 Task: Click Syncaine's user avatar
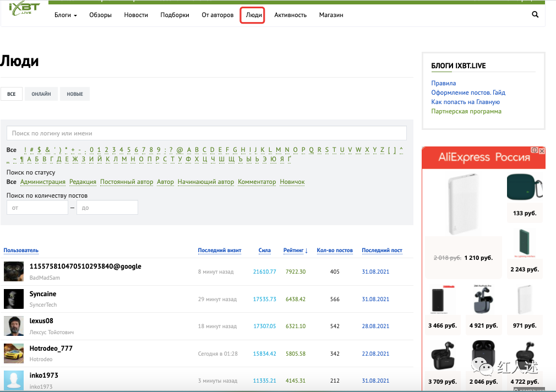click(14, 299)
